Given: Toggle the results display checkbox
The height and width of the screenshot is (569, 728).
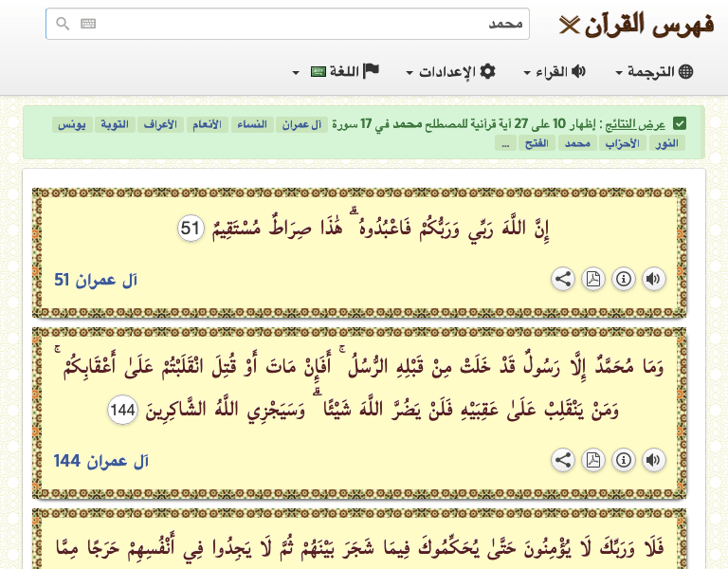Looking at the screenshot, I should point(680,124).
